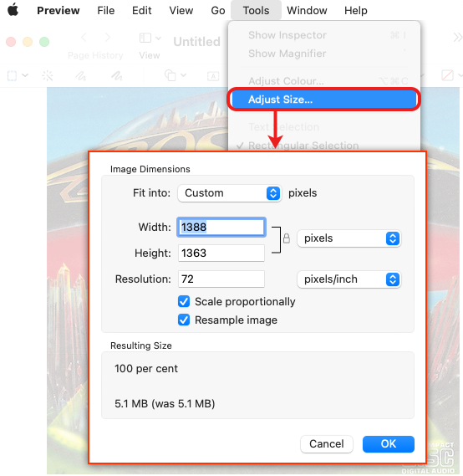
Task: Click the Shapes tool icon
Action: 170,75
